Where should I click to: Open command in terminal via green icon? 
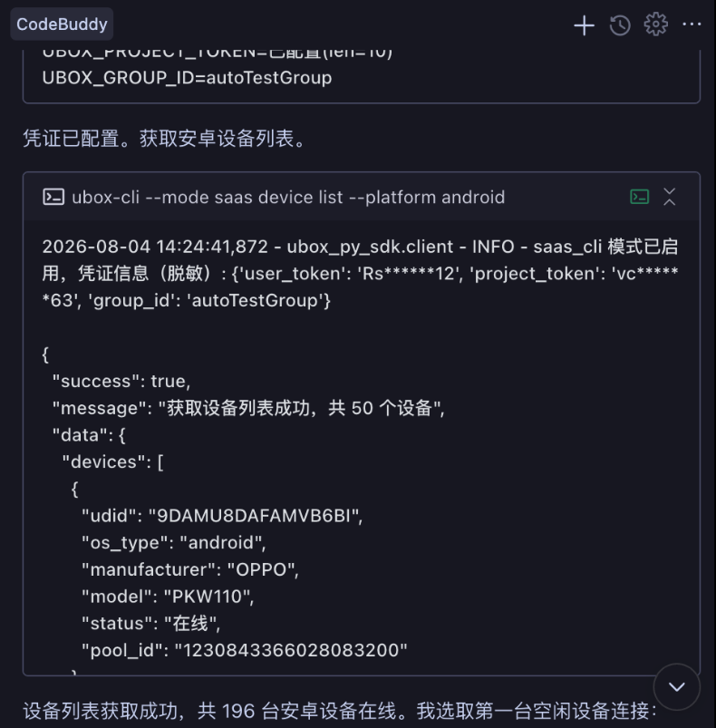point(640,197)
